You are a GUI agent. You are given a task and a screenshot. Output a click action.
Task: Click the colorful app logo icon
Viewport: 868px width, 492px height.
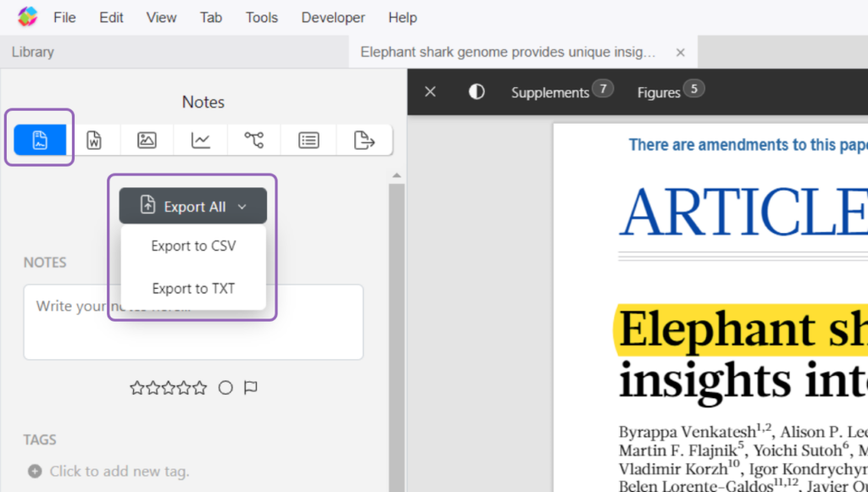[x=27, y=17]
